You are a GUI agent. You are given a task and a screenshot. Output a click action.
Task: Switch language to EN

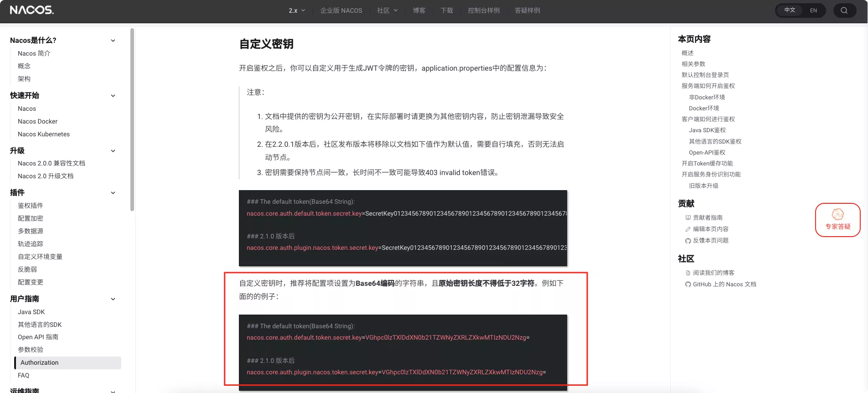tap(813, 10)
